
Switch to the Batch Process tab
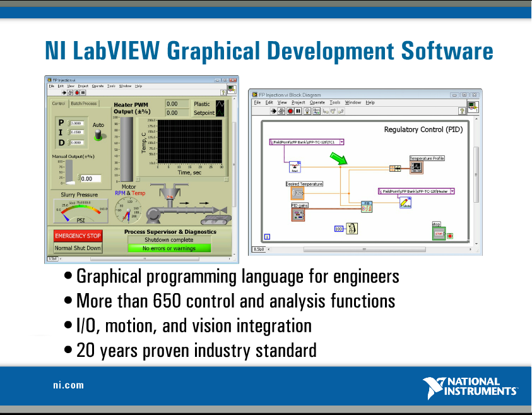85,104
